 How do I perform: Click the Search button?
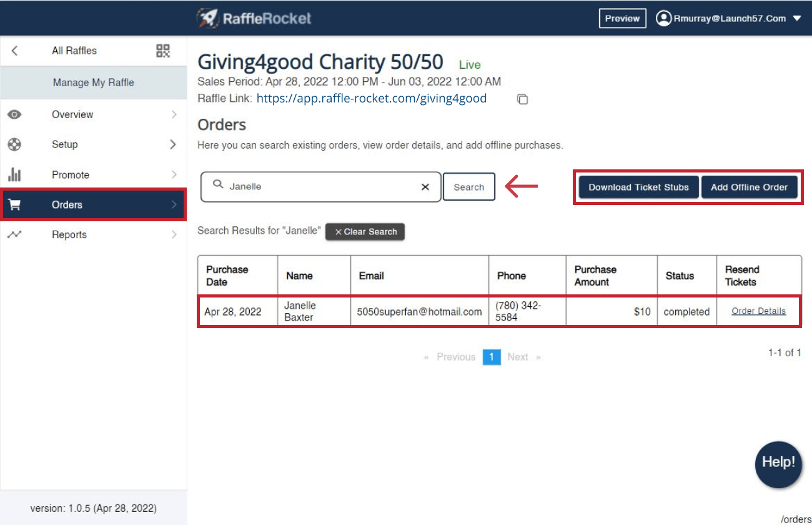tap(469, 187)
